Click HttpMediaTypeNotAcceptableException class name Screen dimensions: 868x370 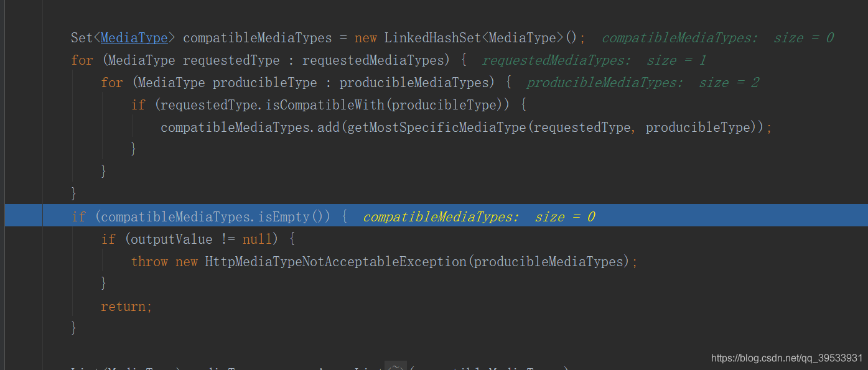click(336, 262)
